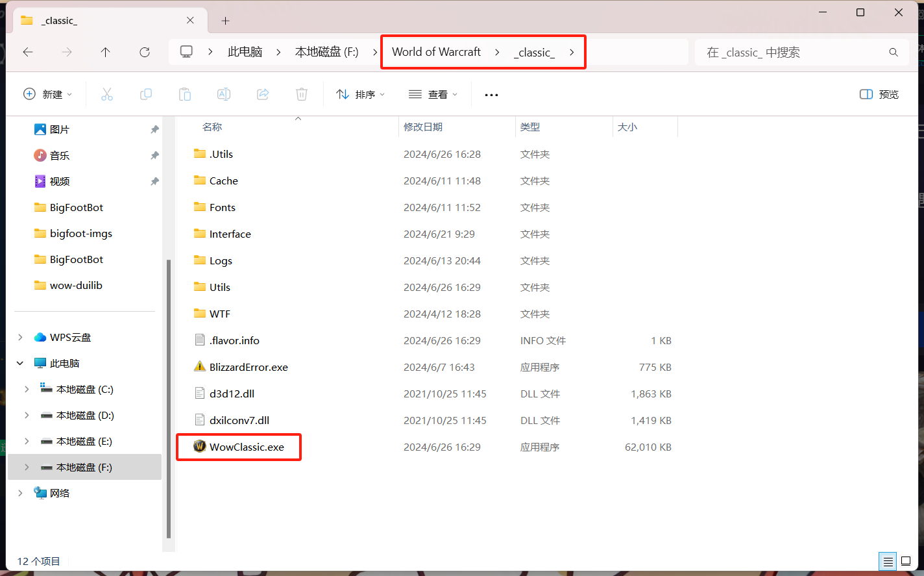This screenshot has height=576, width=924.
Task: Click the search magnifier icon
Action: click(894, 52)
